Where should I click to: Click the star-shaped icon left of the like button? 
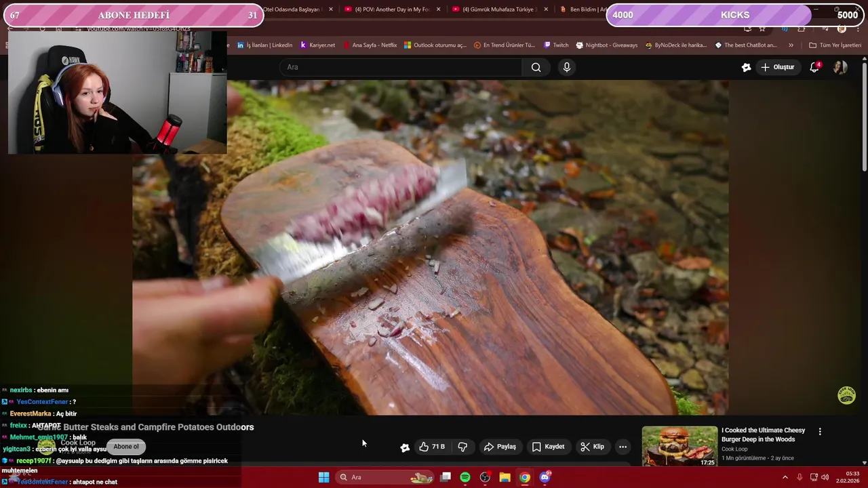click(x=405, y=447)
